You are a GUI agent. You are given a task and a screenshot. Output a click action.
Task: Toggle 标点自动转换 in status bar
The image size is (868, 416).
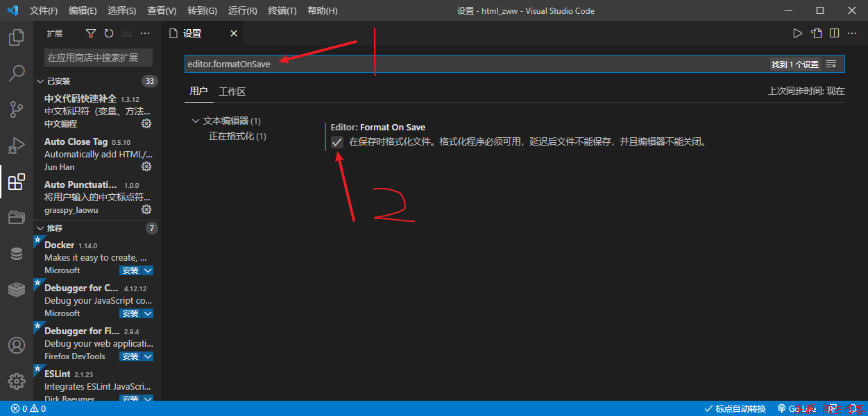[735, 408]
